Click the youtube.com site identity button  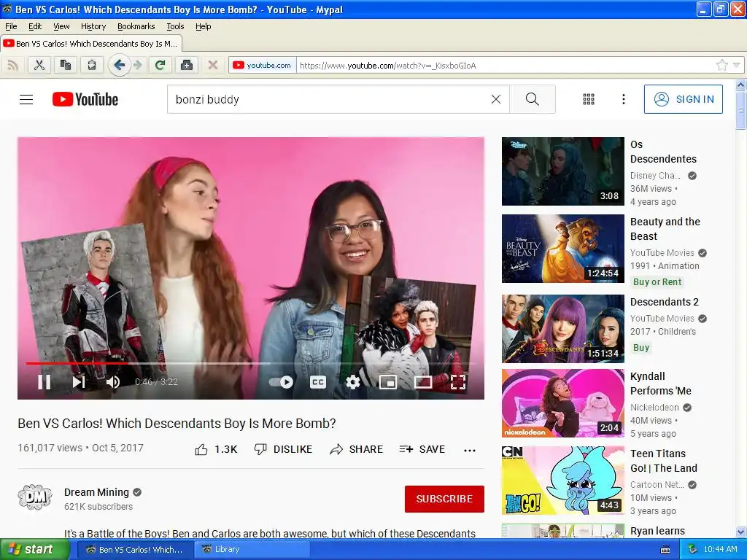[x=263, y=65]
